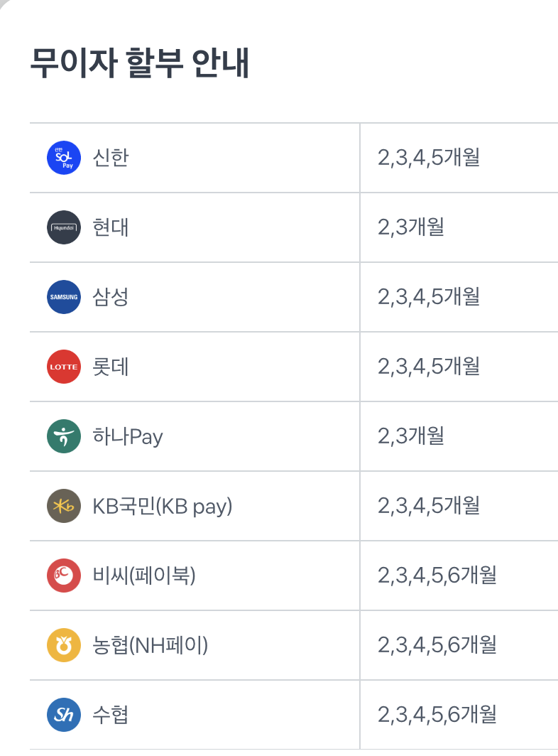Click the Samsung card logo icon

pyautogui.click(x=64, y=297)
